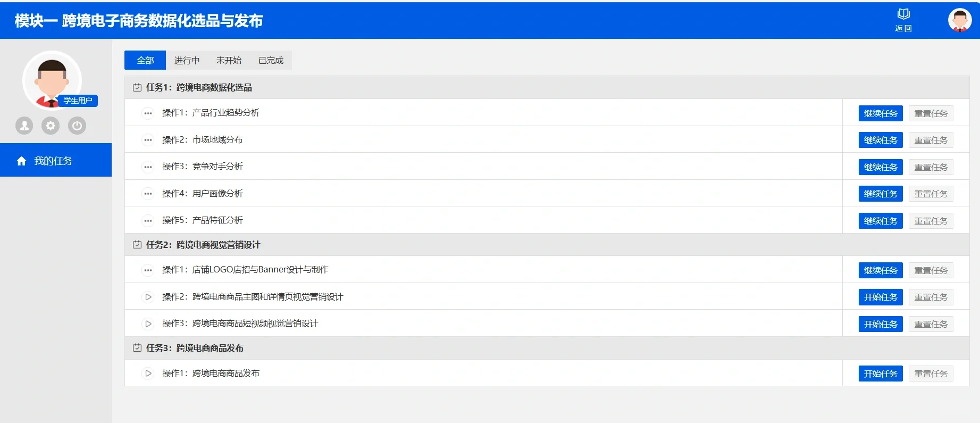Click play icon for 短视频视觉营销设计
This screenshot has height=423, width=980.
(148, 324)
